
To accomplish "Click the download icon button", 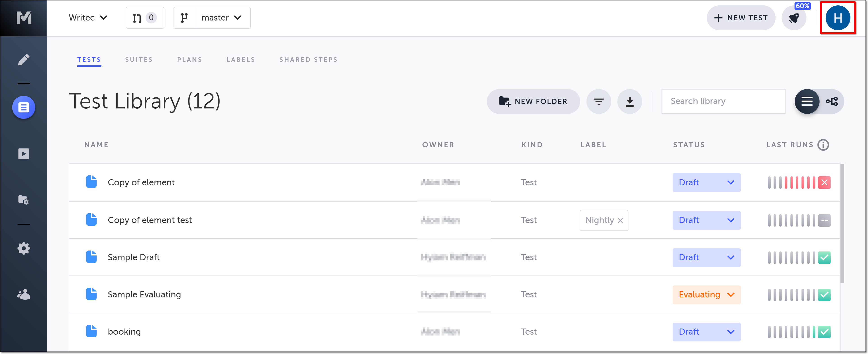I will (x=630, y=101).
